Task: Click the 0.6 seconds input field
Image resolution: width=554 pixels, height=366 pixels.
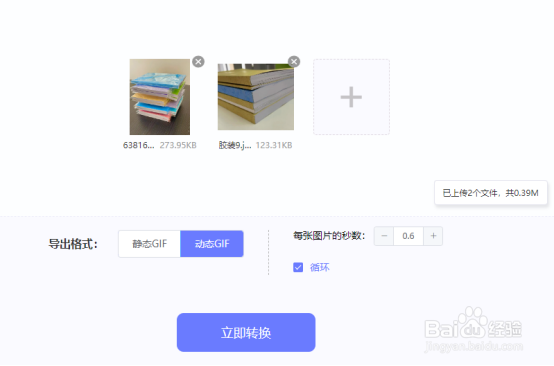Action: click(x=408, y=236)
